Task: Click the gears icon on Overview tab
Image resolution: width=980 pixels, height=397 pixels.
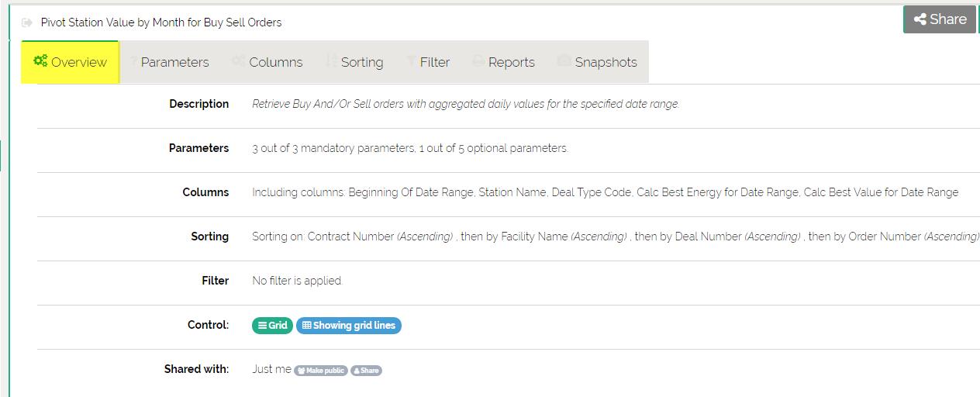Action: pos(40,61)
